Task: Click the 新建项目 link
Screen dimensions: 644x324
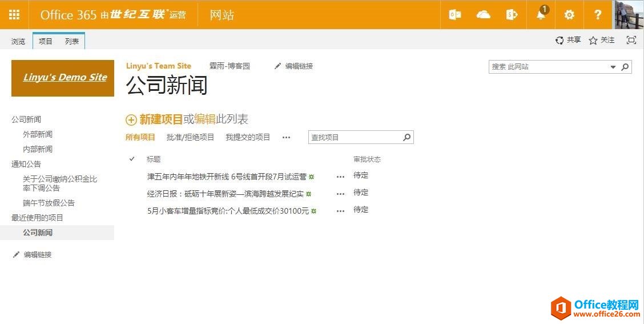Action: pos(161,119)
